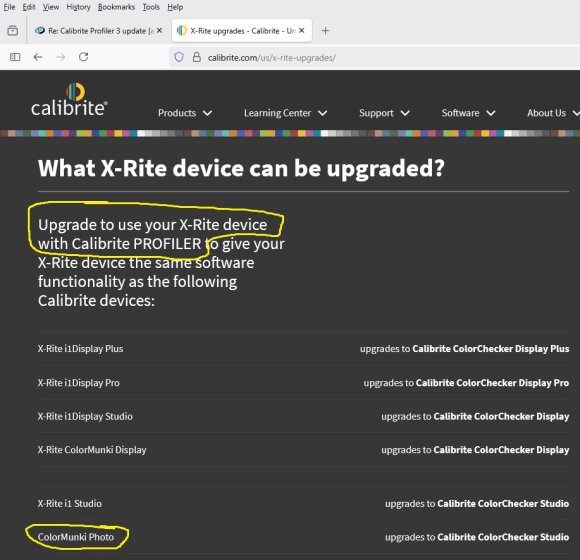The height and width of the screenshot is (560, 580).
Task: Go back with the back arrow
Action: [x=38, y=57]
